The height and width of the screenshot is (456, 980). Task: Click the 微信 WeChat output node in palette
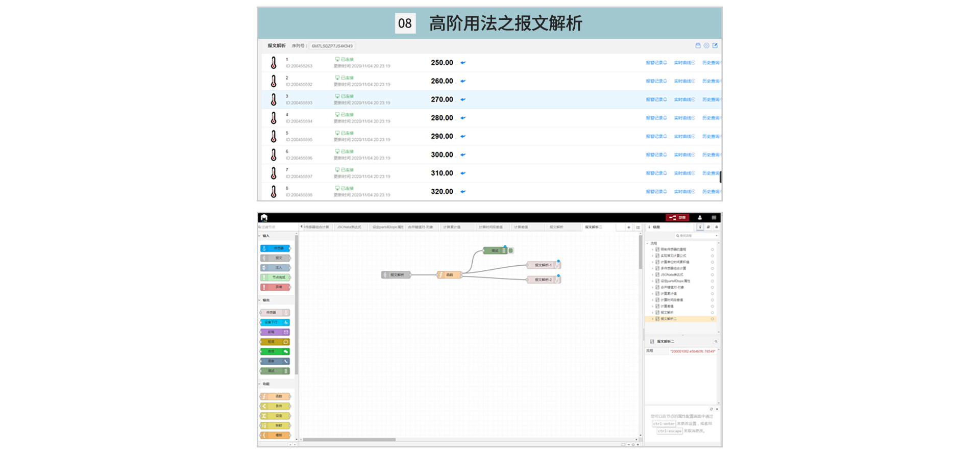click(x=275, y=352)
